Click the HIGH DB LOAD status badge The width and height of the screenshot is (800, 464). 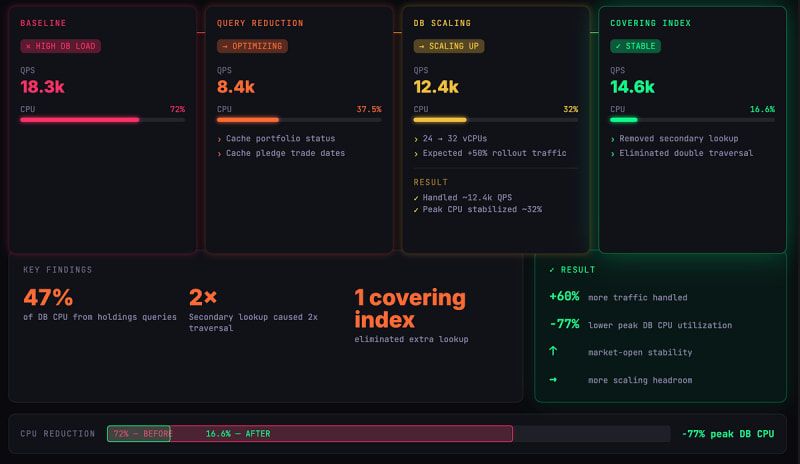(60, 46)
